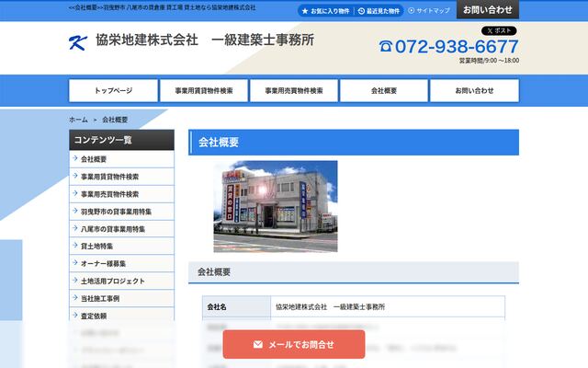Click the arrow icon beside 会社概要 sidebar item

75,158
